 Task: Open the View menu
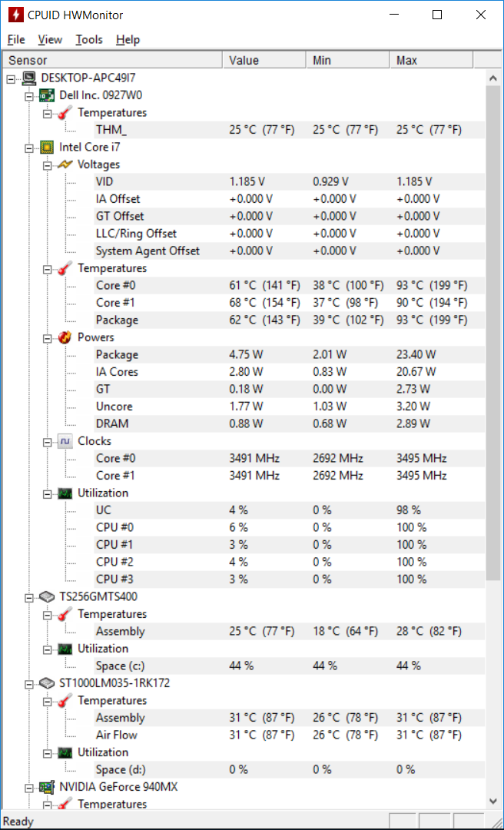coord(50,40)
